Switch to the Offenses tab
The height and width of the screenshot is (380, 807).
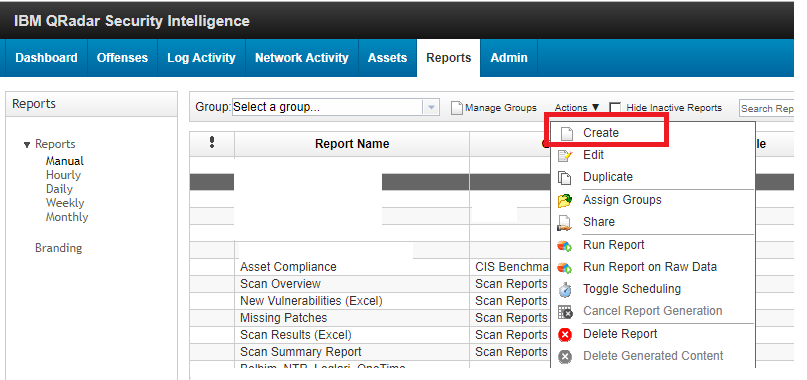[x=122, y=58]
